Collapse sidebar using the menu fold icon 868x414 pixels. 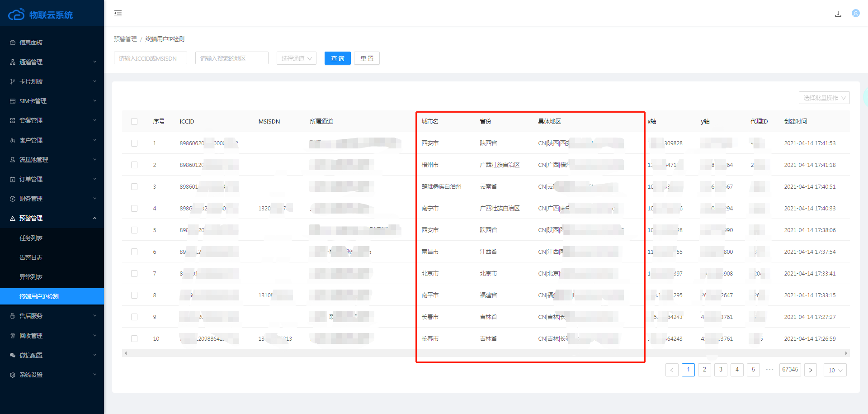[118, 13]
